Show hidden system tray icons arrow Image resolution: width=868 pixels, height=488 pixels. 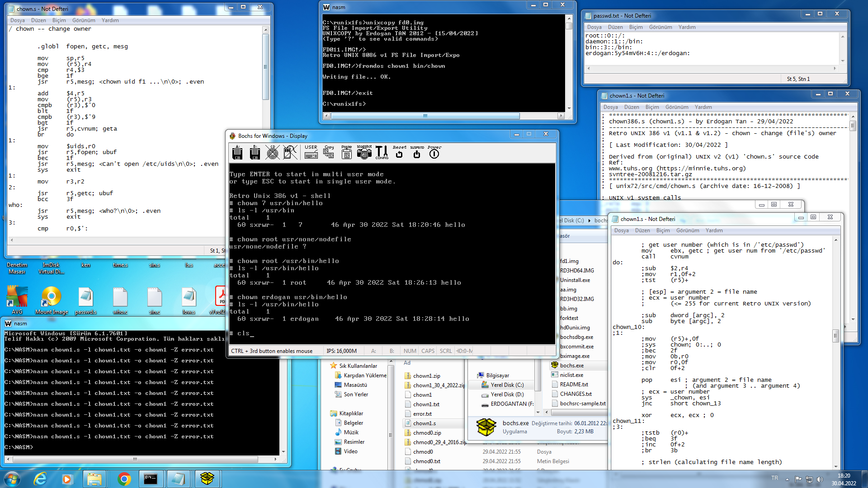pyautogui.click(x=787, y=479)
